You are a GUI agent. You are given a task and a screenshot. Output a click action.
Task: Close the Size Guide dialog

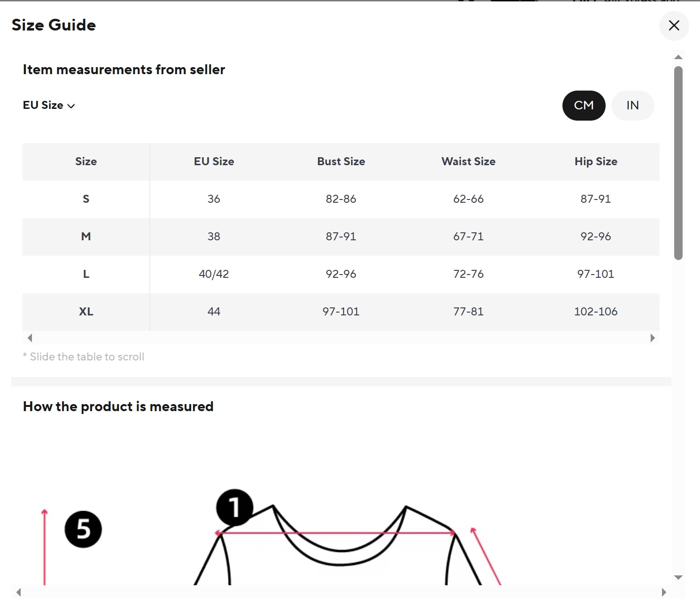[x=674, y=25]
